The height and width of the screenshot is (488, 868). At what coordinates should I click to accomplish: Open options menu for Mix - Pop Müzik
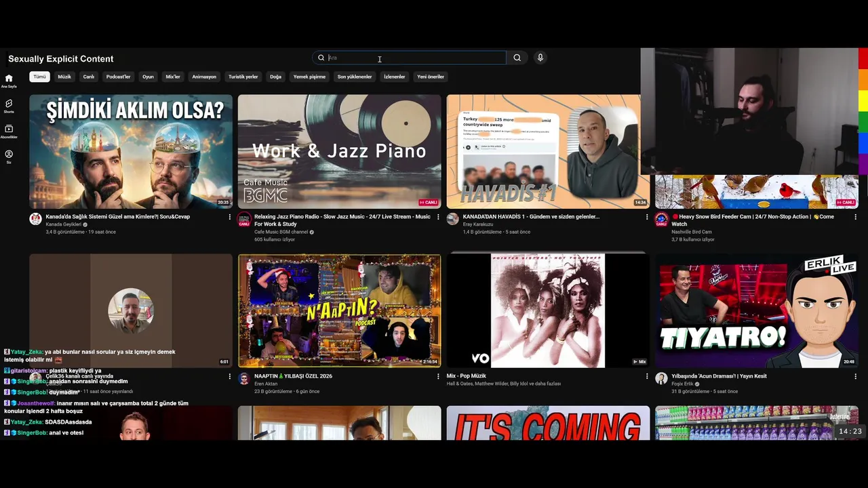(x=647, y=376)
